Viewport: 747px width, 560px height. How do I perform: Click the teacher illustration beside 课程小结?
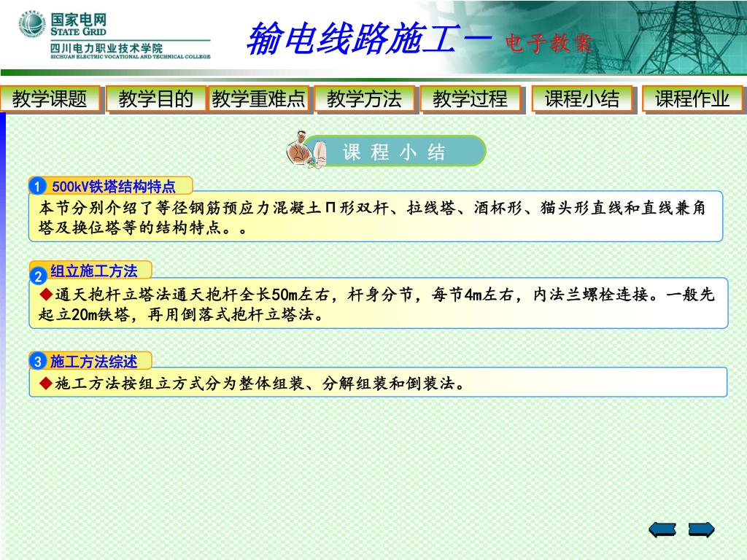click(x=306, y=149)
